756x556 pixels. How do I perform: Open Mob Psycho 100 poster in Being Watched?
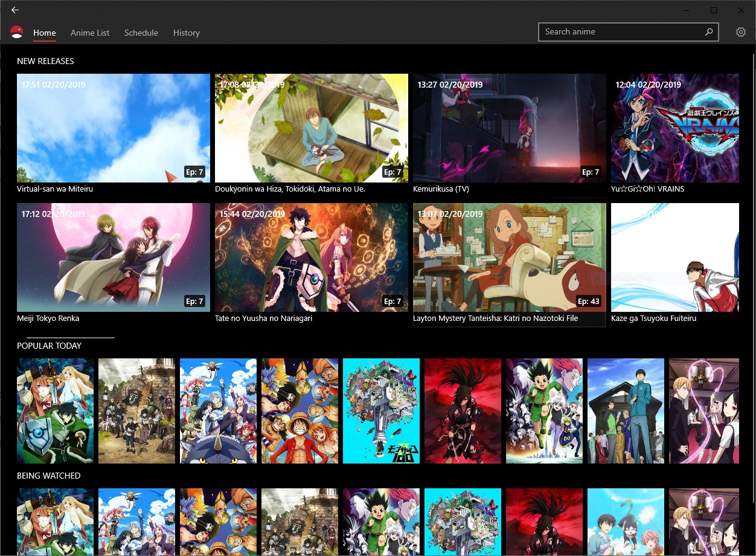(x=463, y=522)
